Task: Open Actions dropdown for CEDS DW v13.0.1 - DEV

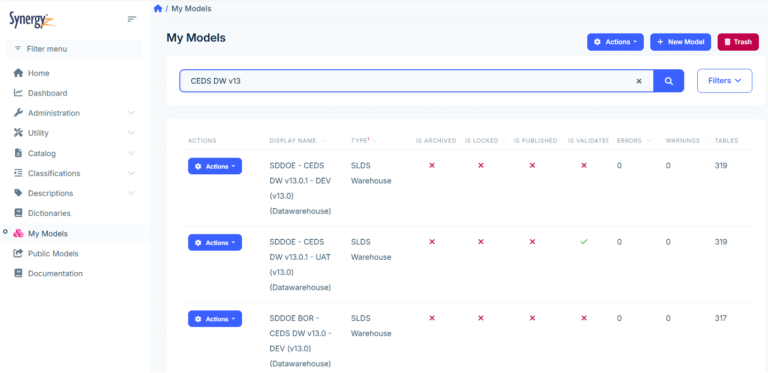Action: 215,166
